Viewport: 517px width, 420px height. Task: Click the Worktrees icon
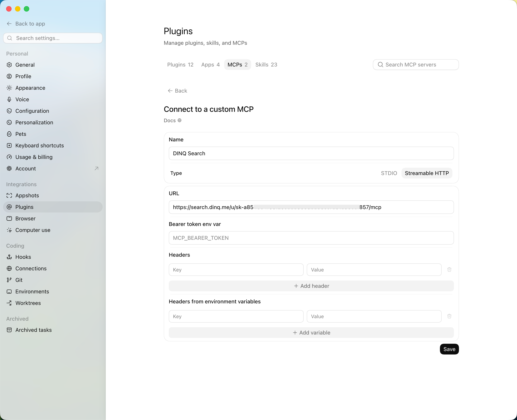[x=9, y=303]
